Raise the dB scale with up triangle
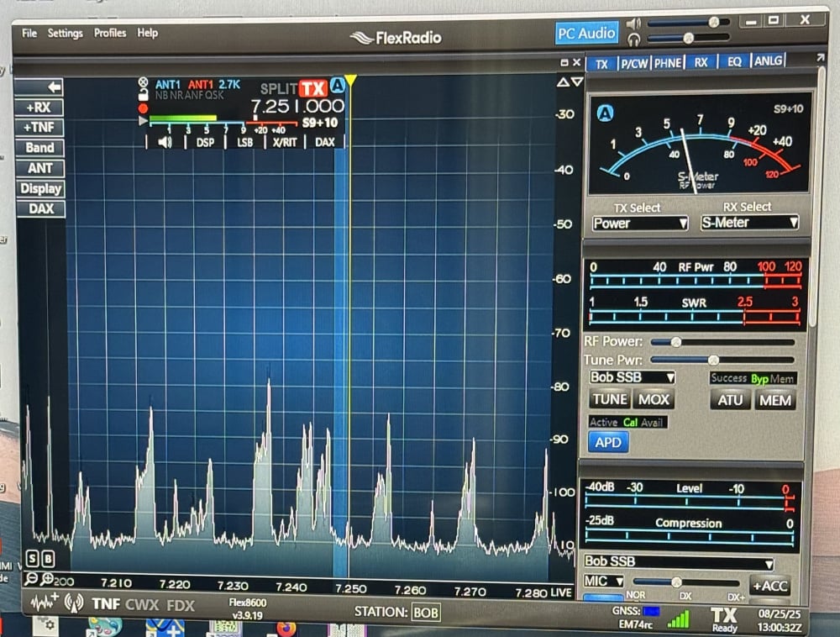The height and width of the screenshot is (637, 840). 563,82
